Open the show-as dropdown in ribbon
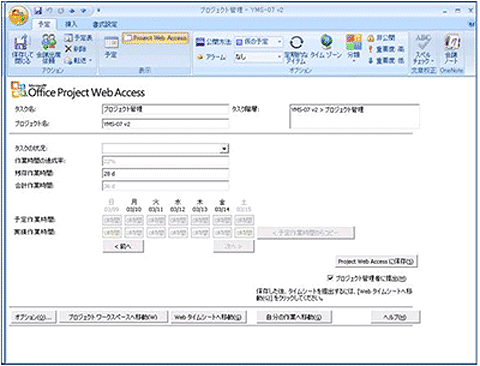 pyautogui.click(x=259, y=42)
